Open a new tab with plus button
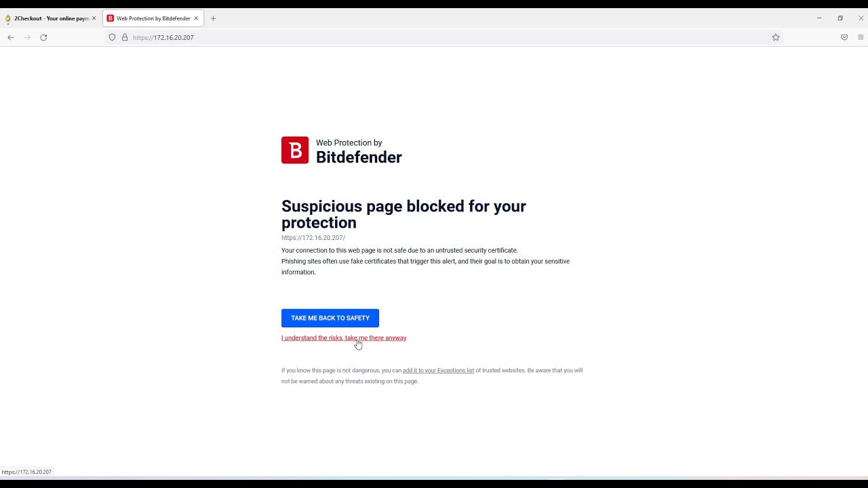 [213, 18]
